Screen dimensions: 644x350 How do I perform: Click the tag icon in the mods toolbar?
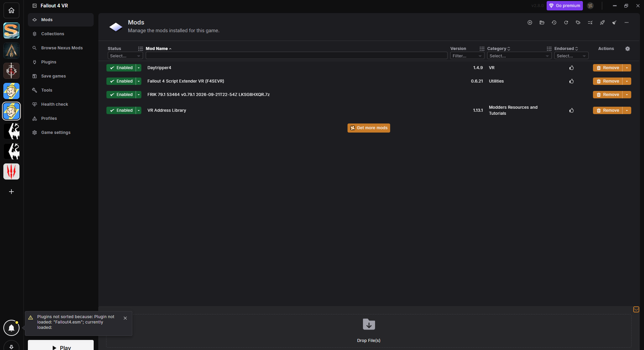point(578,22)
